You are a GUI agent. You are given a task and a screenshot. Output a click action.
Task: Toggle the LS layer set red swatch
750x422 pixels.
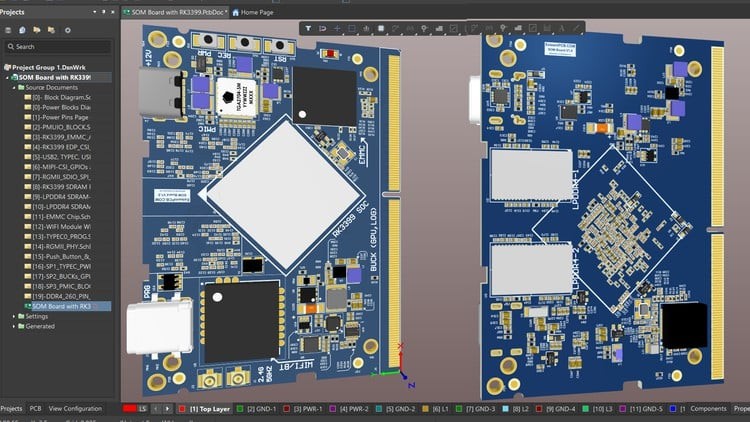point(130,409)
